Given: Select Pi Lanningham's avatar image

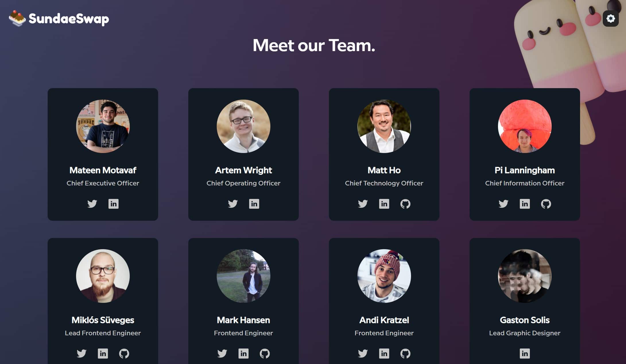Looking at the screenshot, I should 525,126.
